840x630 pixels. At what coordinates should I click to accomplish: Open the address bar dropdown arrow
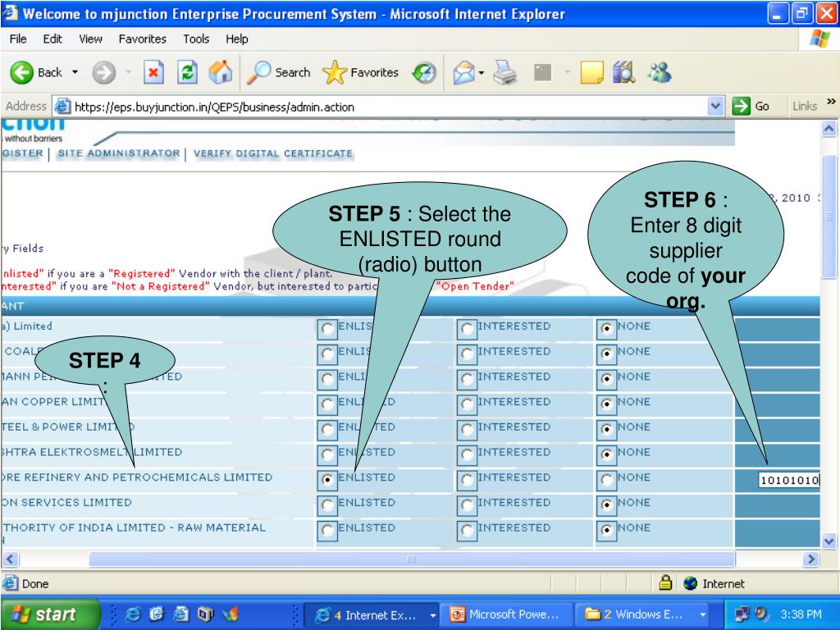715,106
